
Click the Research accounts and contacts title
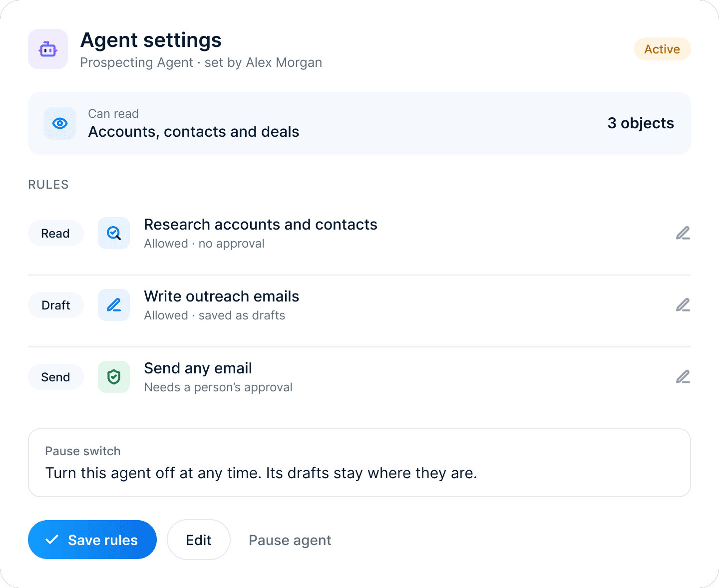pyautogui.click(x=261, y=225)
